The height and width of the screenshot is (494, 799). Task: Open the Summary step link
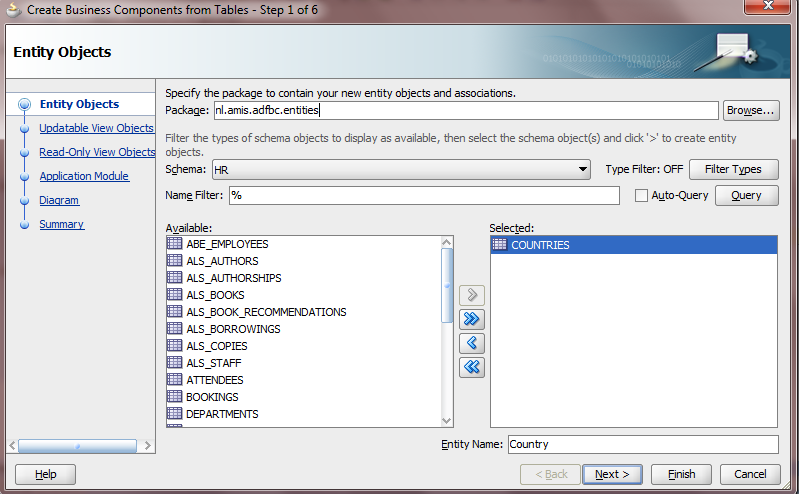click(x=61, y=224)
